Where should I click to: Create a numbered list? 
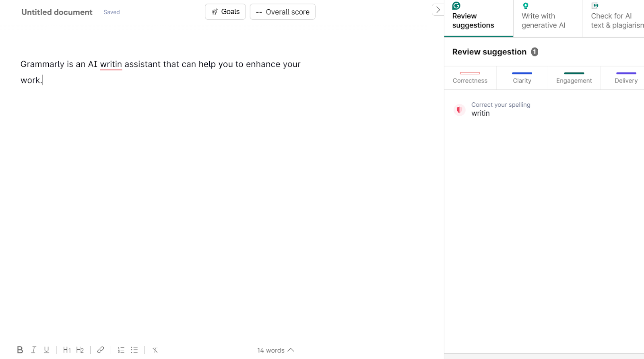[x=121, y=350]
